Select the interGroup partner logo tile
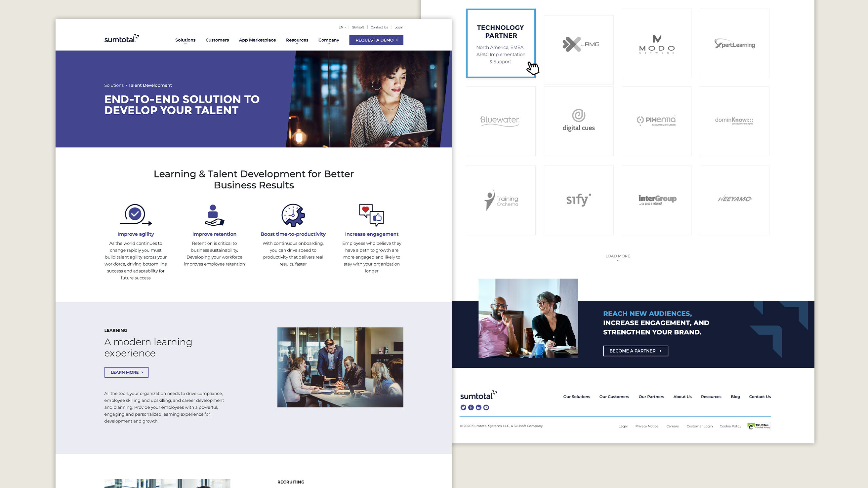The width and height of the screenshot is (868, 488). click(656, 200)
